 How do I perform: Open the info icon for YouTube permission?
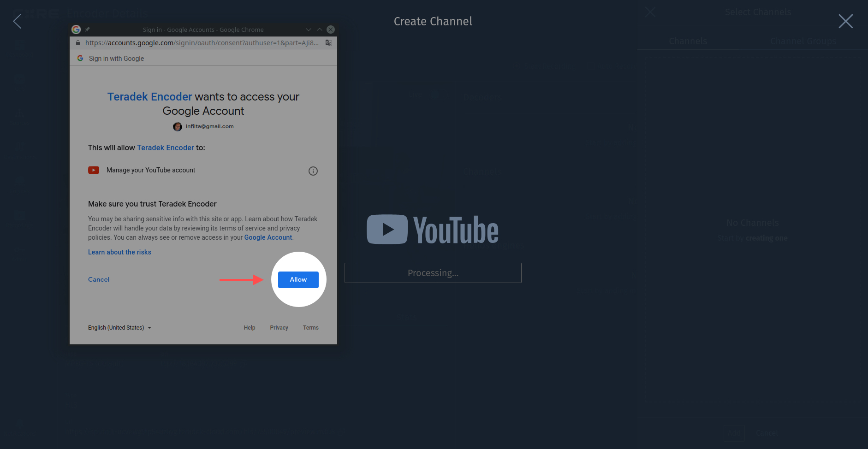click(313, 171)
